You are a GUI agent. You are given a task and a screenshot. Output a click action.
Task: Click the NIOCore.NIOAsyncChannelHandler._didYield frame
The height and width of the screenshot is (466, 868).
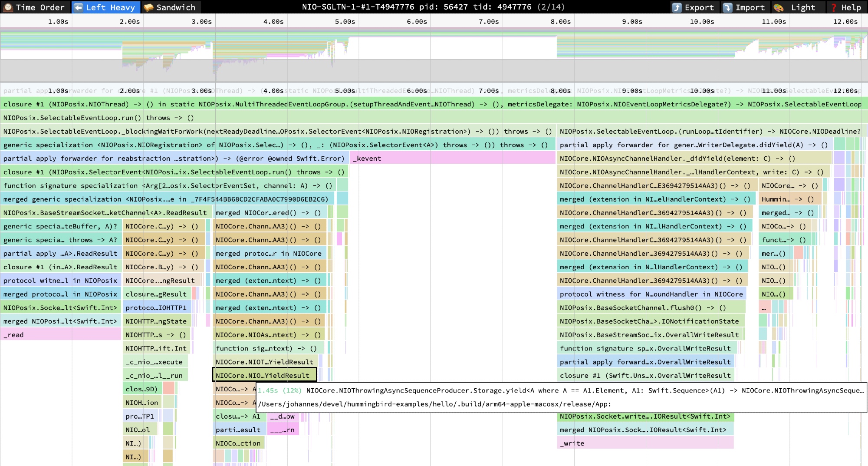(x=694, y=159)
